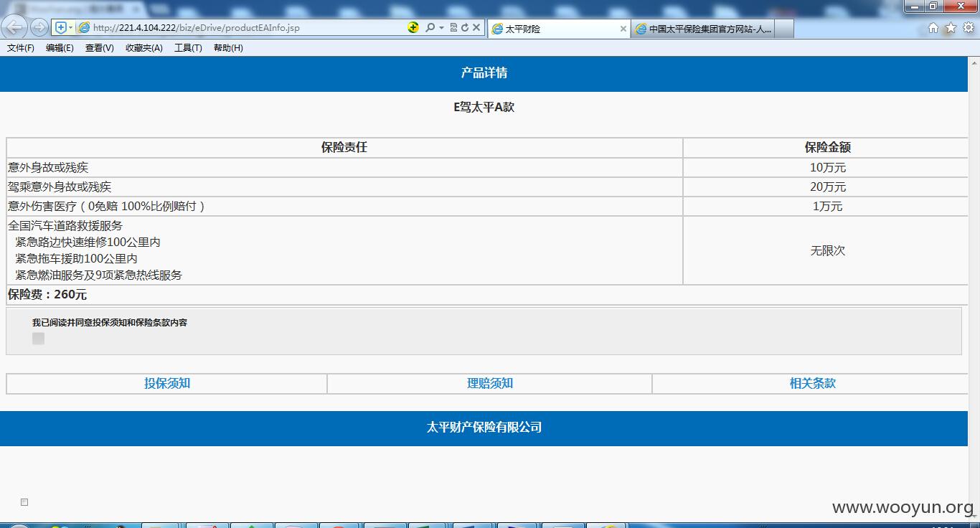
Task: Open the 查看(V) menu
Action: click(x=99, y=48)
